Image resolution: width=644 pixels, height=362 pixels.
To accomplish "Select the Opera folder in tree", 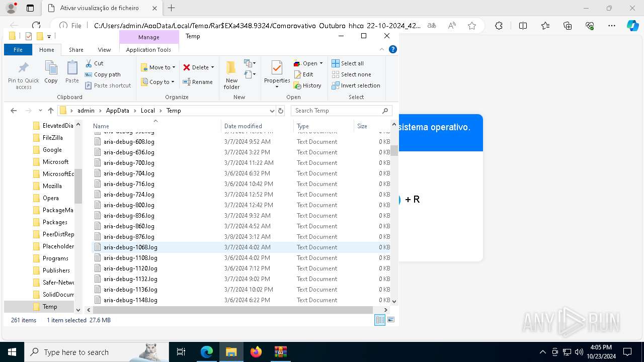I will tap(50, 198).
